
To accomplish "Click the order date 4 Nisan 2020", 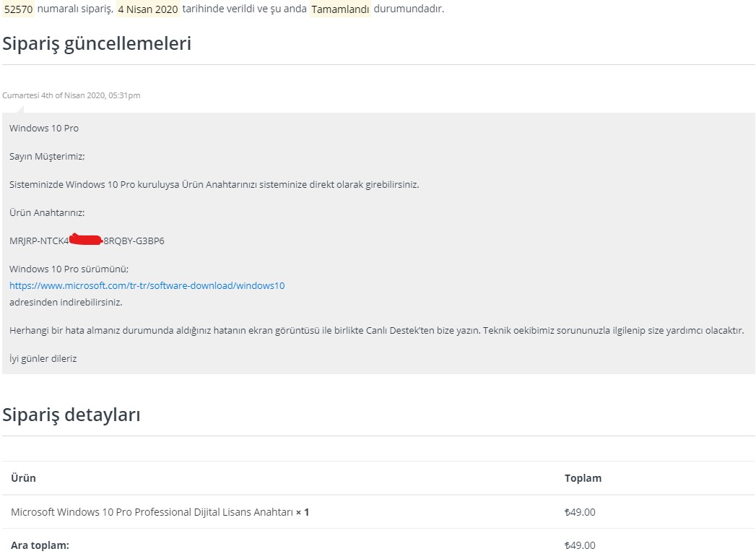I will coord(148,9).
